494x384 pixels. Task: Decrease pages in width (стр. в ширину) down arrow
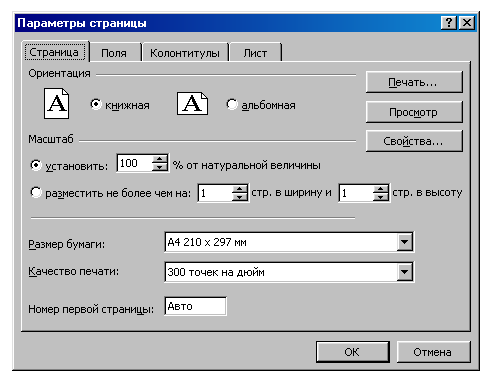(240, 197)
